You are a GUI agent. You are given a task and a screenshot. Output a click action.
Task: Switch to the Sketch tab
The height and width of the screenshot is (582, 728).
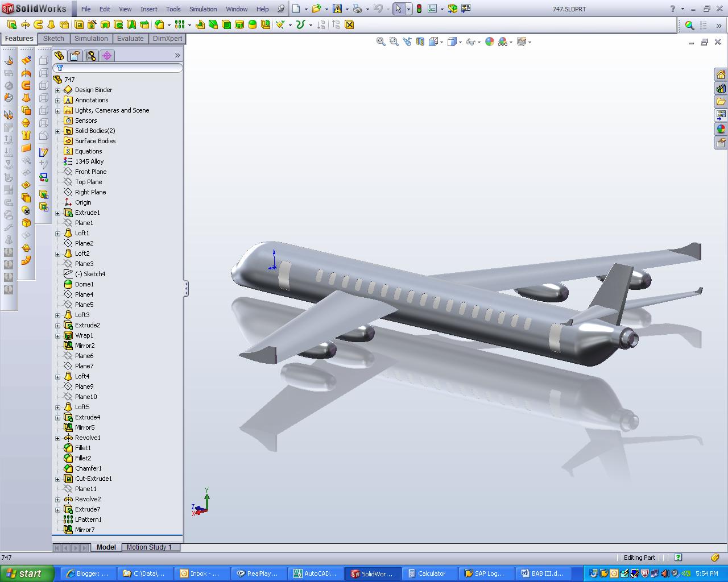pos(53,38)
